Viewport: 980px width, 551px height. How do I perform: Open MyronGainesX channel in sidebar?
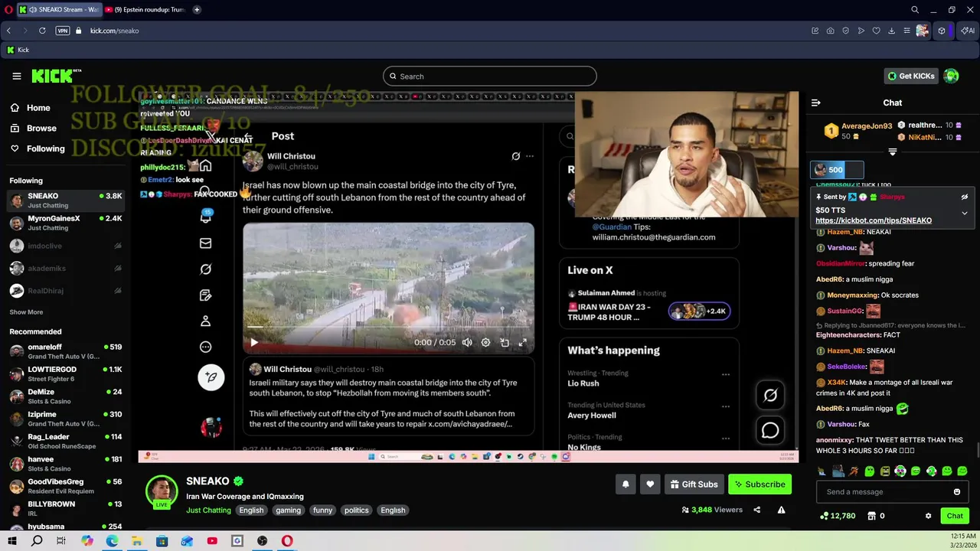(66, 223)
